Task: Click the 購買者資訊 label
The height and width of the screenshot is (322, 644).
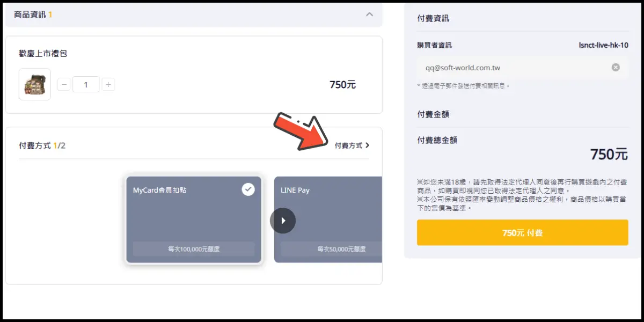Action: [x=434, y=45]
